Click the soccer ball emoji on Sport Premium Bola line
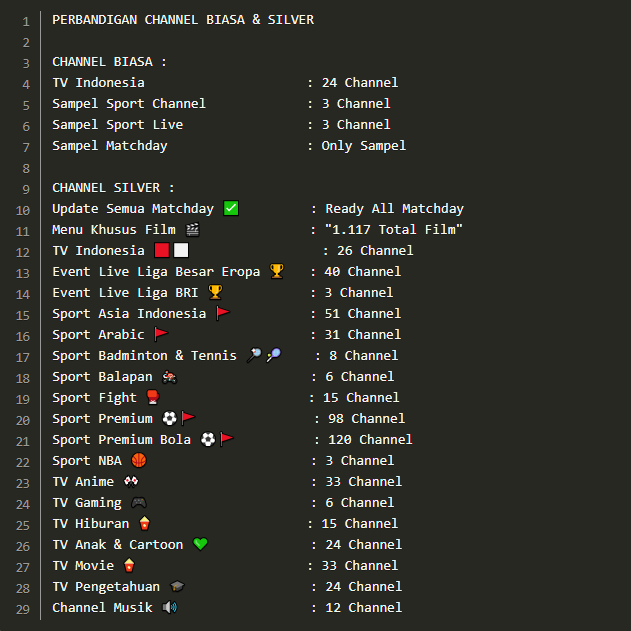 tap(208, 439)
